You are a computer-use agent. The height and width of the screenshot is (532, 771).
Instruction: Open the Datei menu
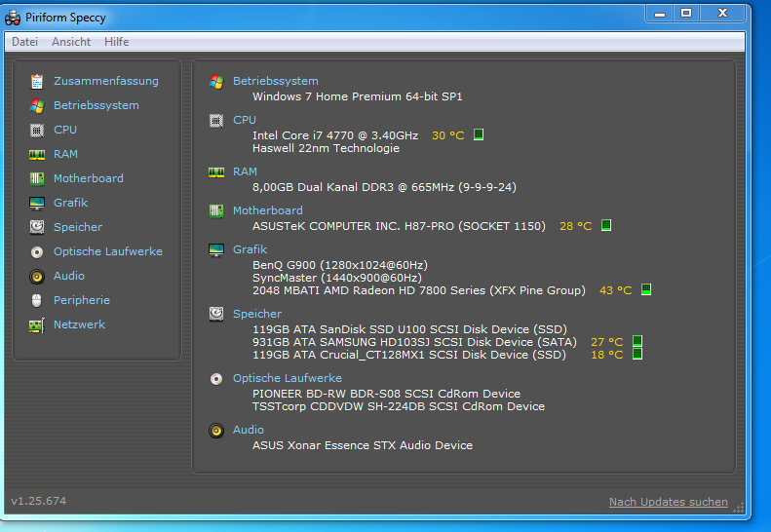tap(24, 42)
